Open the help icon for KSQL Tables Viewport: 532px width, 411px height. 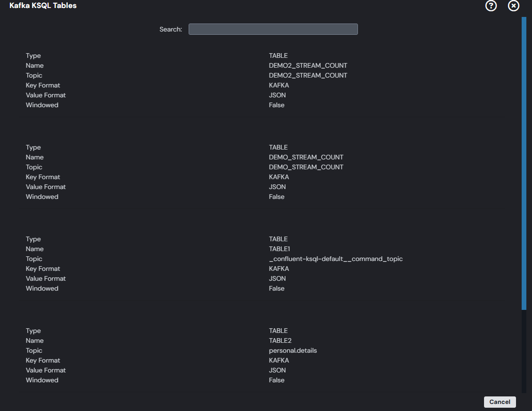pos(491,6)
